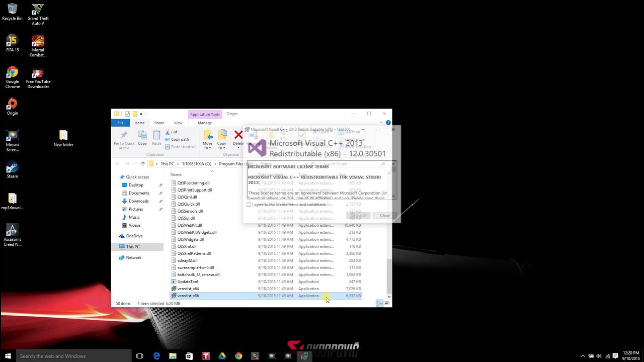Open the File menu tab
This screenshot has width=644, height=362.
point(120,123)
